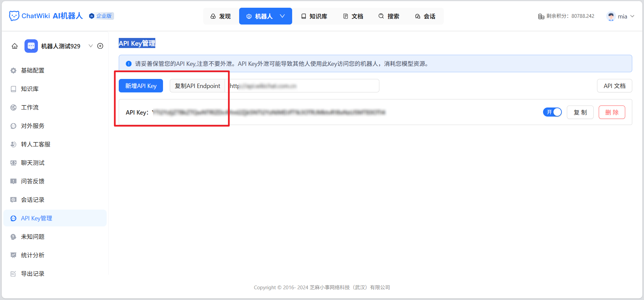Click the points balance coins icon
The width and height of the screenshot is (644, 300).
tap(541, 16)
